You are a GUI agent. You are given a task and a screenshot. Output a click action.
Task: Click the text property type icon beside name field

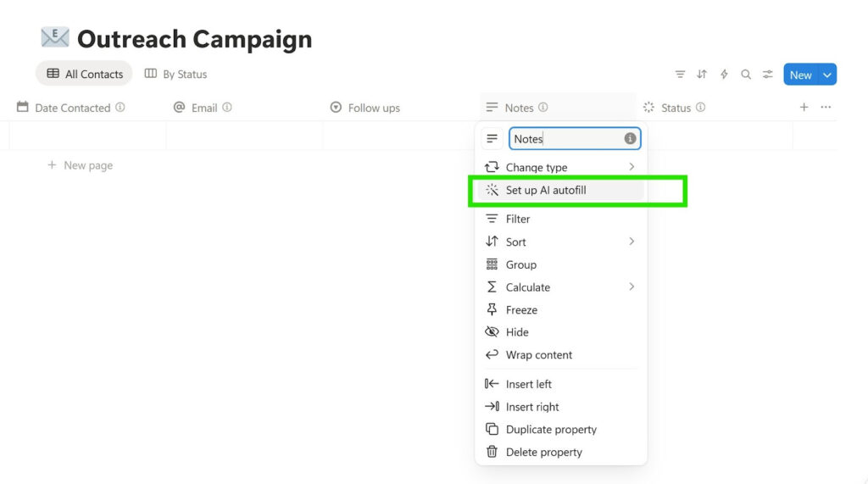click(492, 138)
